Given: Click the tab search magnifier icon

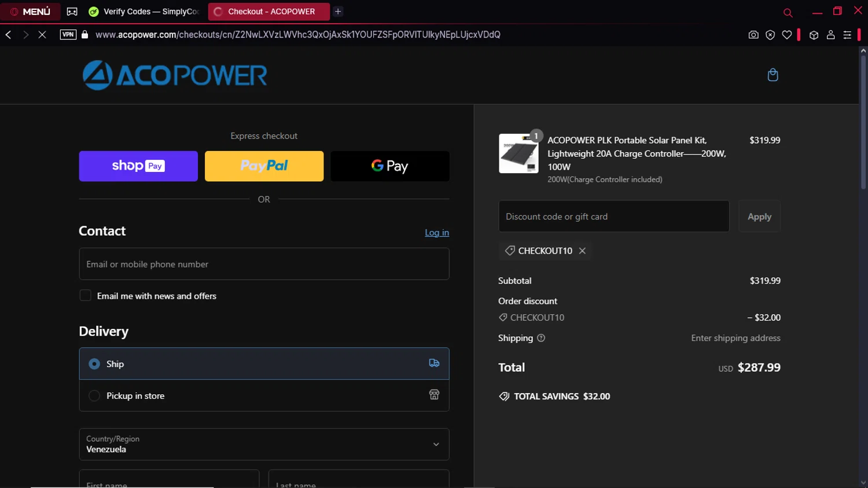Looking at the screenshot, I should coord(788,12).
